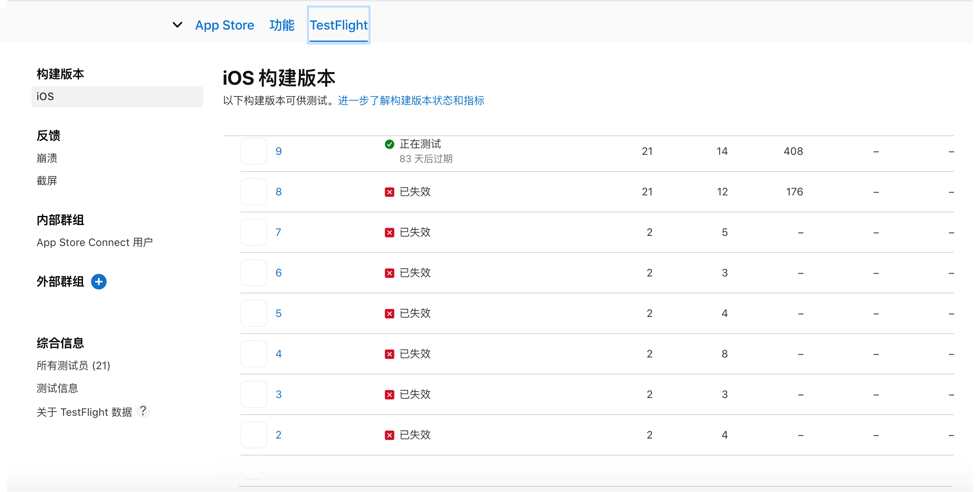Select the TestFlight tab

[x=339, y=25]
